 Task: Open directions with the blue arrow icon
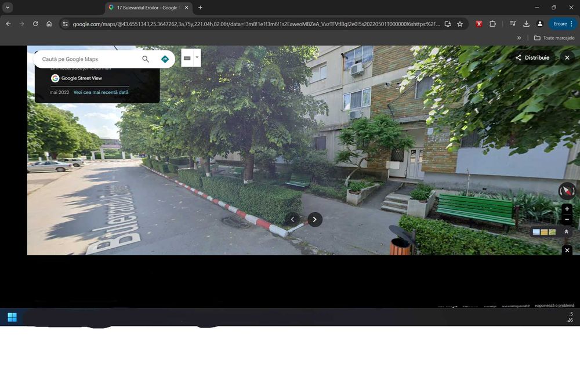click(x=165, y=59)
